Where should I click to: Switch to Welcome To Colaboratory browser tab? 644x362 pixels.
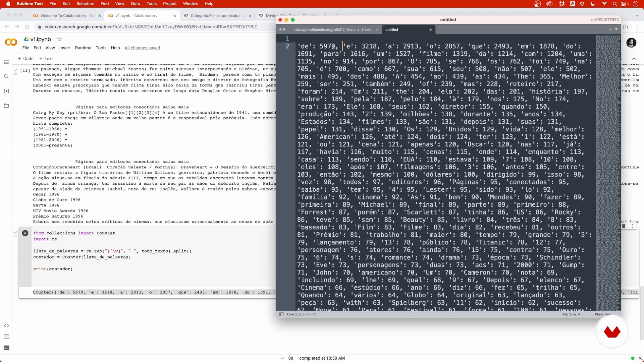pyautogui.click(x=67, y=15)
